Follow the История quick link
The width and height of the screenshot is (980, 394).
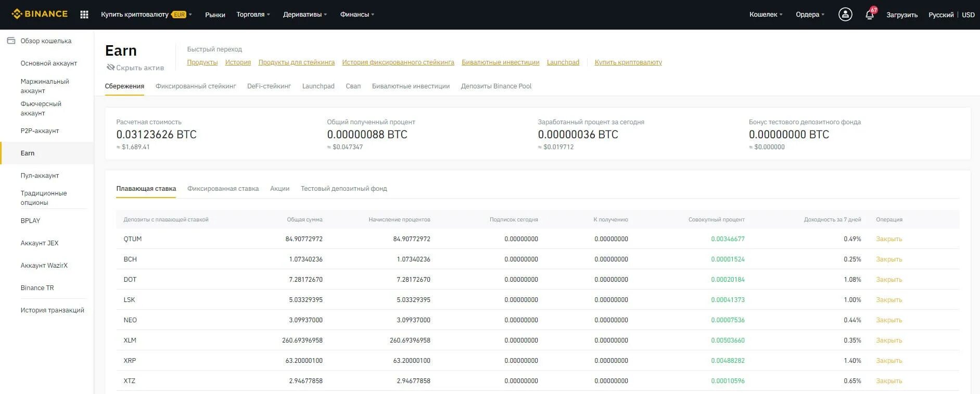238,62
